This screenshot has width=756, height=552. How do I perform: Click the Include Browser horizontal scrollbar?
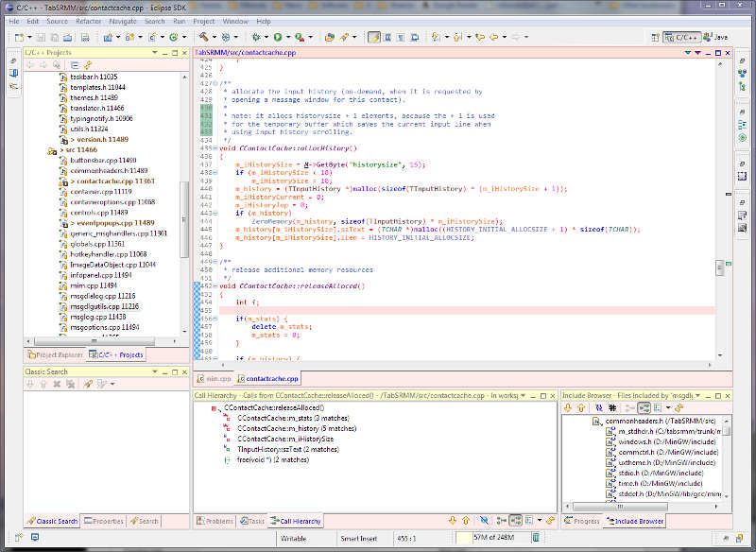pos(620,507)
